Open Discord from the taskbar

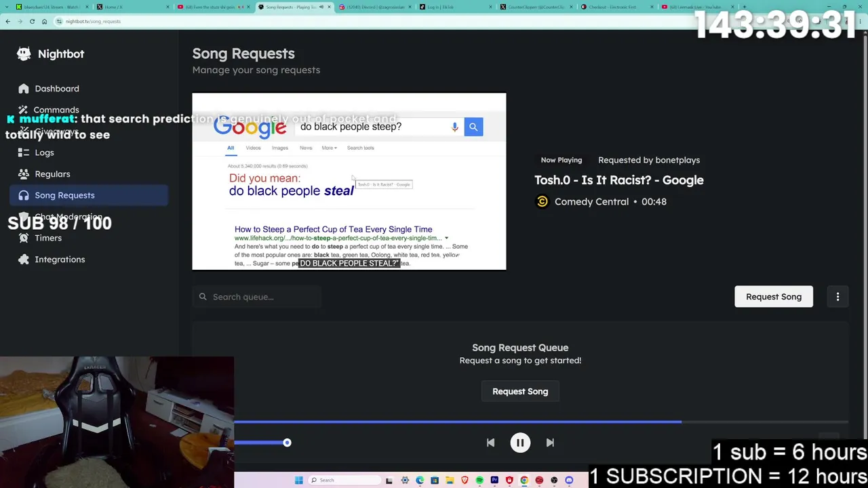click(569, 481)
